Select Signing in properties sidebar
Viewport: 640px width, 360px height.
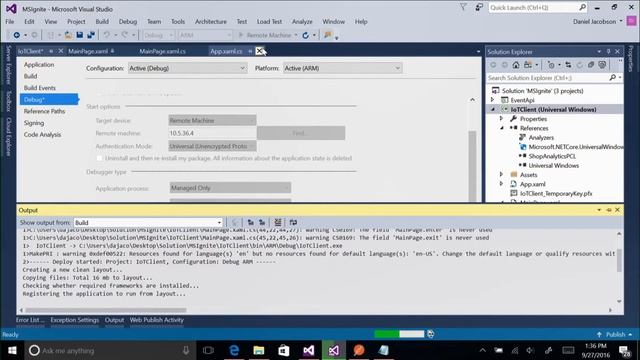(x=34, y=123)
